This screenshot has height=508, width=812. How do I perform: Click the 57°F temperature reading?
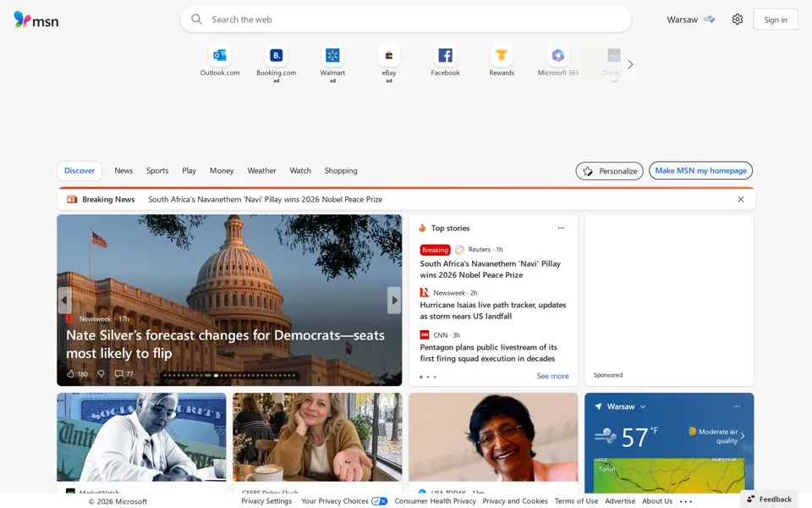[x=639, y=437]
